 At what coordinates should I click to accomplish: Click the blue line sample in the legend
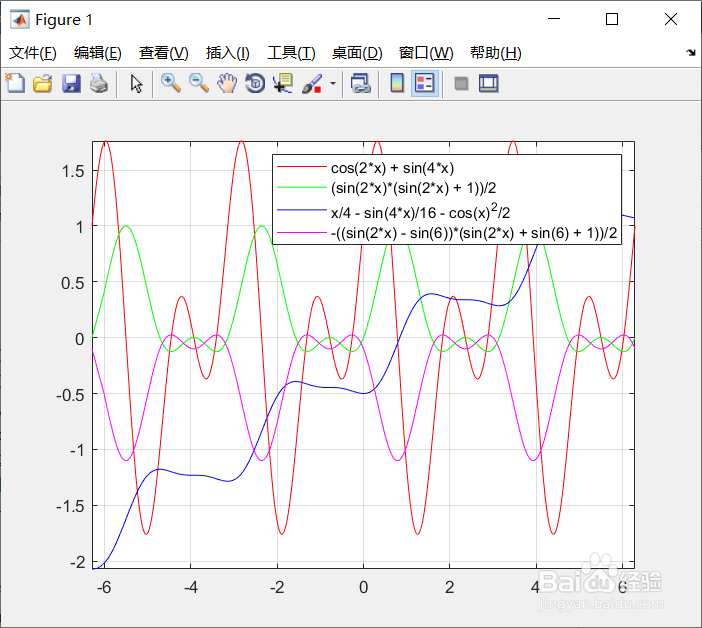click(x=302, y=209)
